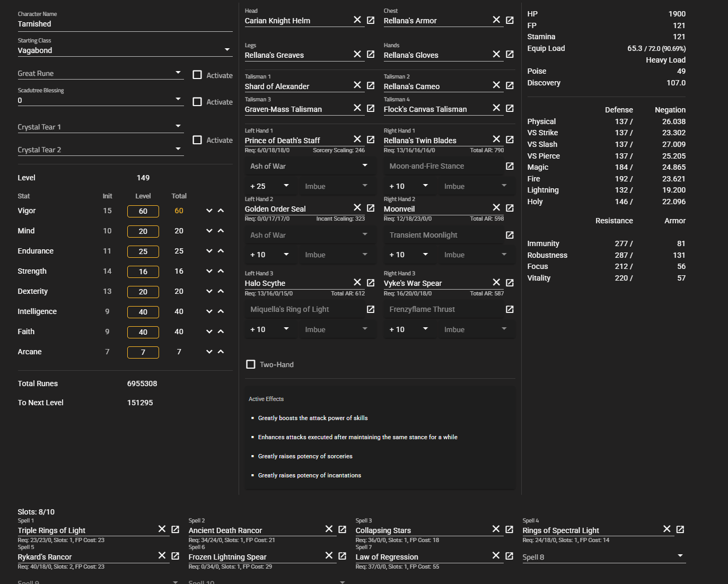Open Rellana's Gloves external link
The height and width of the screenshot is (584, 728).
point(510,54)
